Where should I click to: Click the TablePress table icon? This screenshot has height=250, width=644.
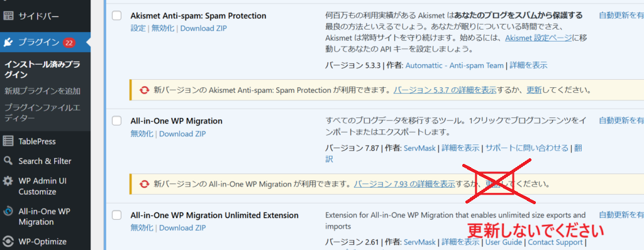click(8, 141)
